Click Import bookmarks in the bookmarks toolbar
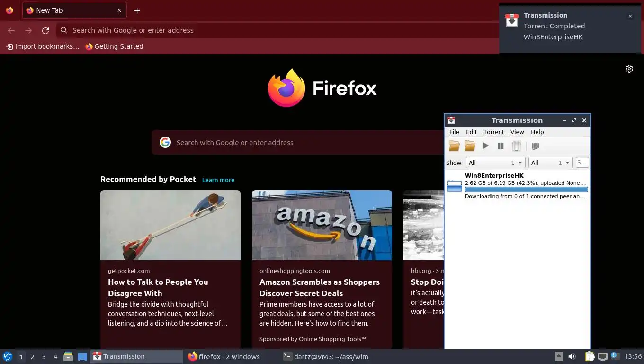The height and width of the screenshot is (364, 644). [43, 46]
